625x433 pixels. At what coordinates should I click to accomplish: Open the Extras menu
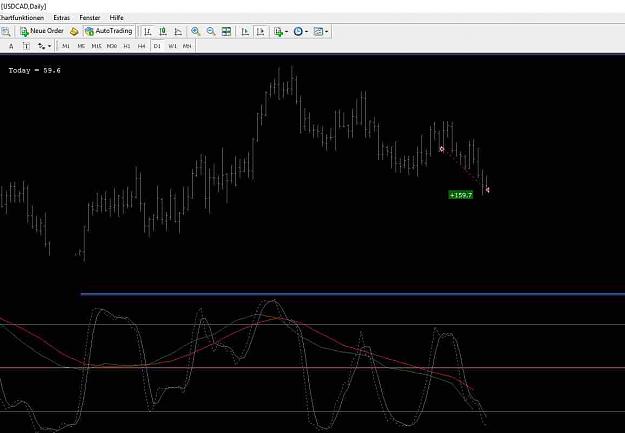[x=61, y=18]
